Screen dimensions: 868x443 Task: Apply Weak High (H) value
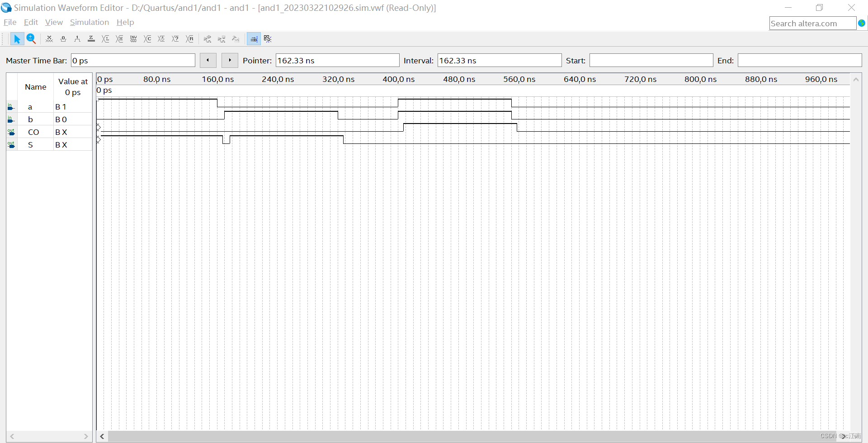(119, 39)
